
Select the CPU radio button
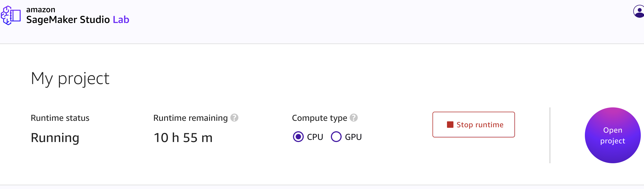click(298, 137)
